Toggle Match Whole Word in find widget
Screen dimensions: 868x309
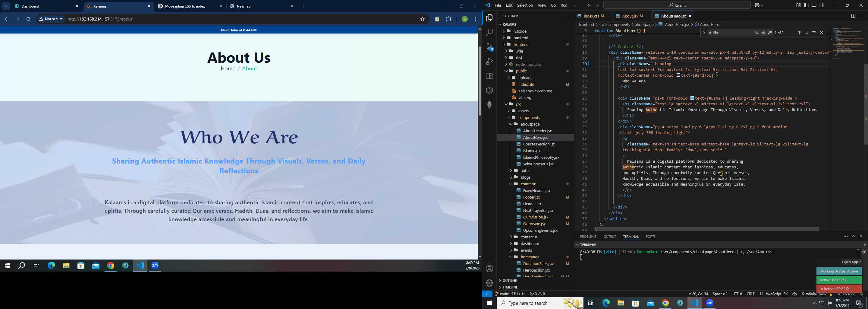coord(763,33)
